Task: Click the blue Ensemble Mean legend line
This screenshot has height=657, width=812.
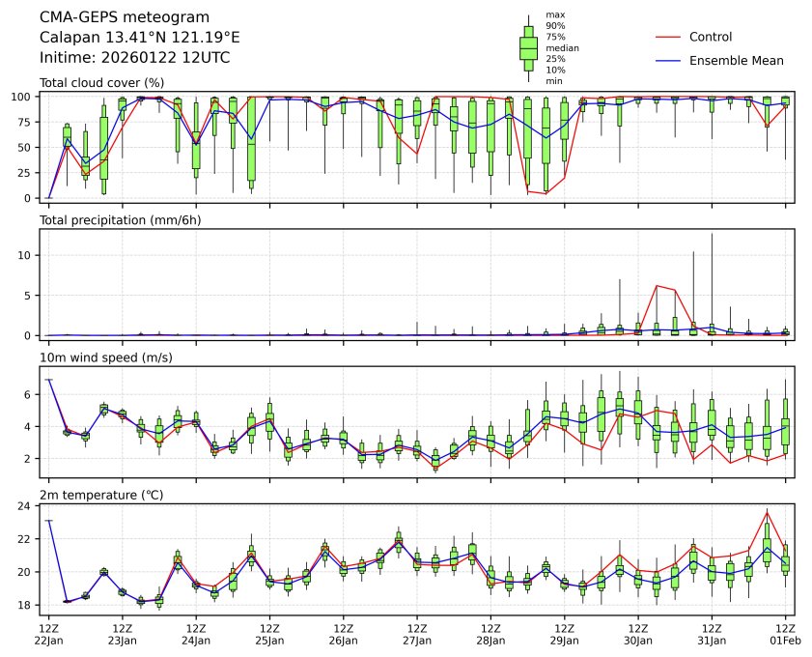Action: pyautogui.click(x=668, y=60)
